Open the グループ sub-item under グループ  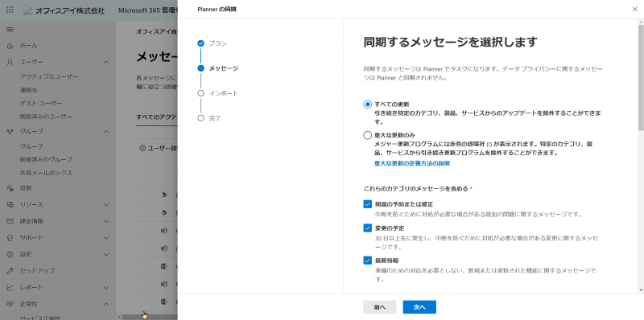tap(31, 146)
